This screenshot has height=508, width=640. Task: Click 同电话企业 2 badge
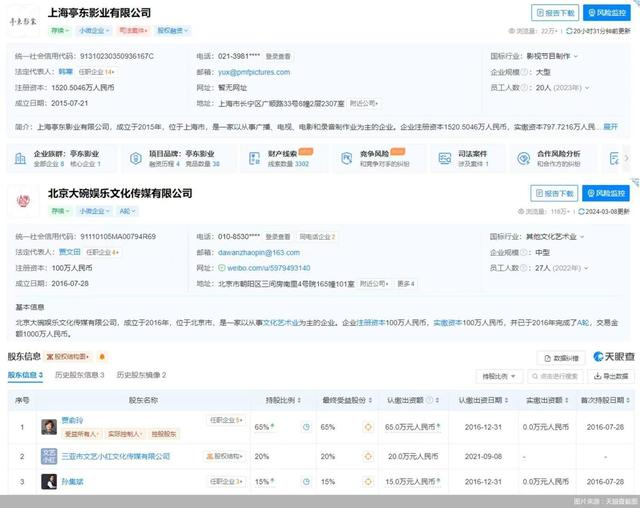(317, 237)
